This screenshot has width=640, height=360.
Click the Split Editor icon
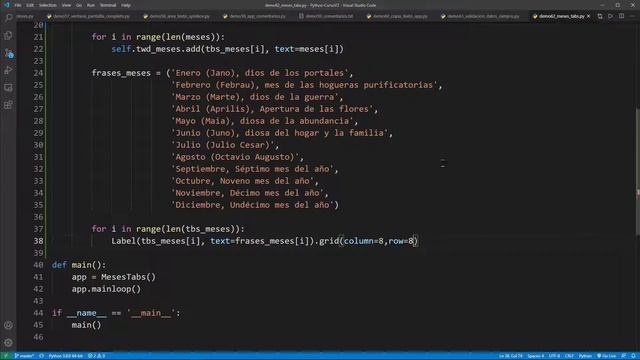(621, 16)
